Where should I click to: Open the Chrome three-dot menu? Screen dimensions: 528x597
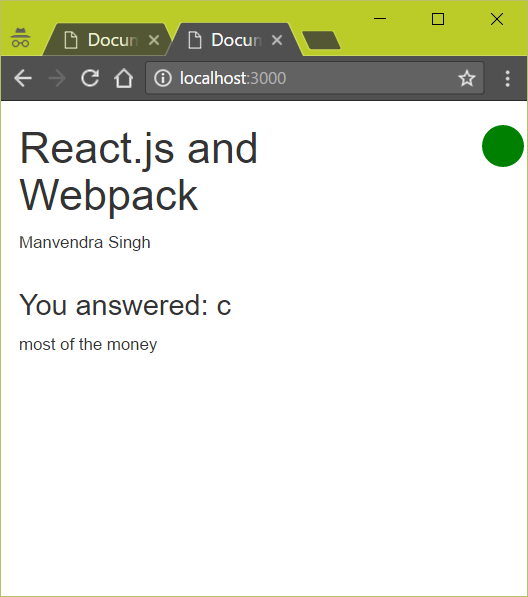pos(507,78)
